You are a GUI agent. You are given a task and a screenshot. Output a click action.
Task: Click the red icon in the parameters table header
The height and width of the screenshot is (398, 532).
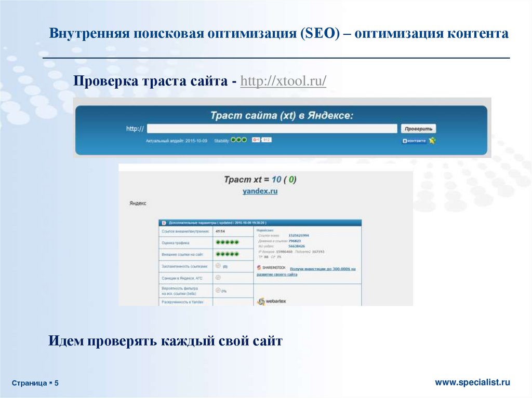pos(163,222)
